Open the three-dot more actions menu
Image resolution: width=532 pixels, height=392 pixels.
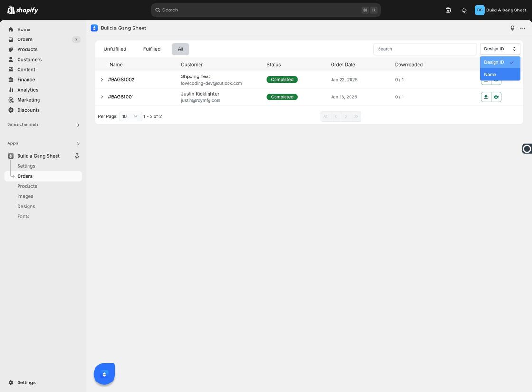coord(522,28)
